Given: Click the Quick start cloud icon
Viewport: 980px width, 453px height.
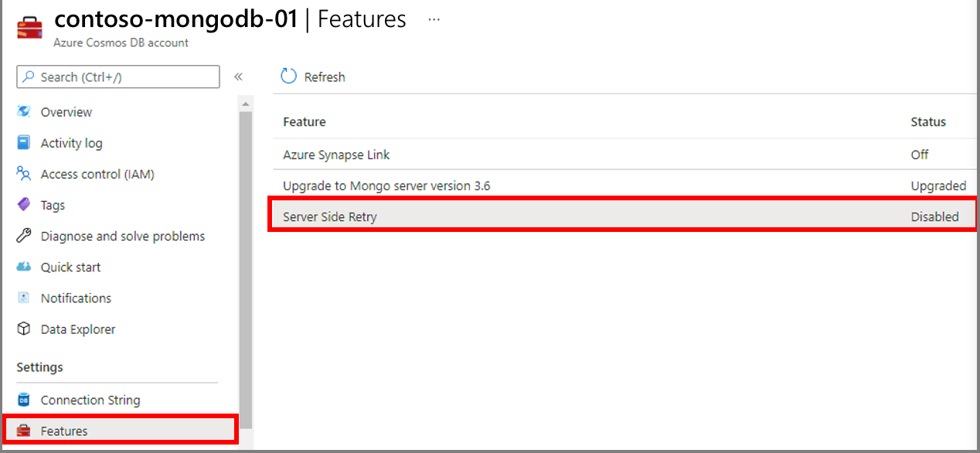Looking at the screenshot, I should 24,267.
